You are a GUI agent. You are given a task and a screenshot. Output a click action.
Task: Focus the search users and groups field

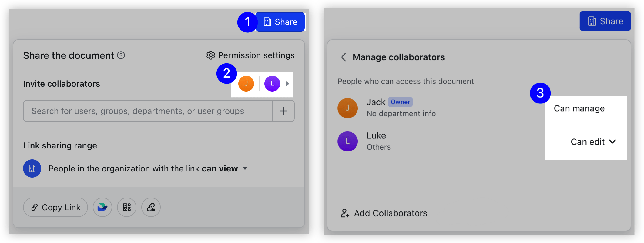[x=148, y=111]
